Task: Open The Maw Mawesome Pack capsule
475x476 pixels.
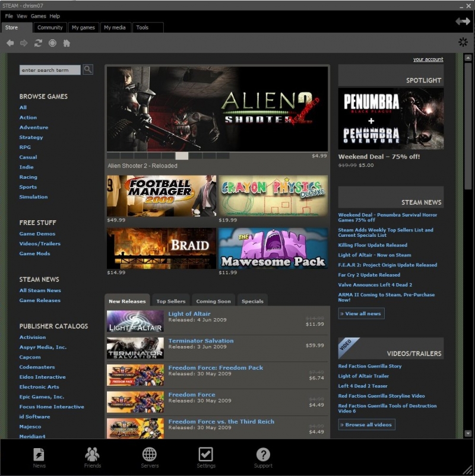Action: [x=273, y=248]
